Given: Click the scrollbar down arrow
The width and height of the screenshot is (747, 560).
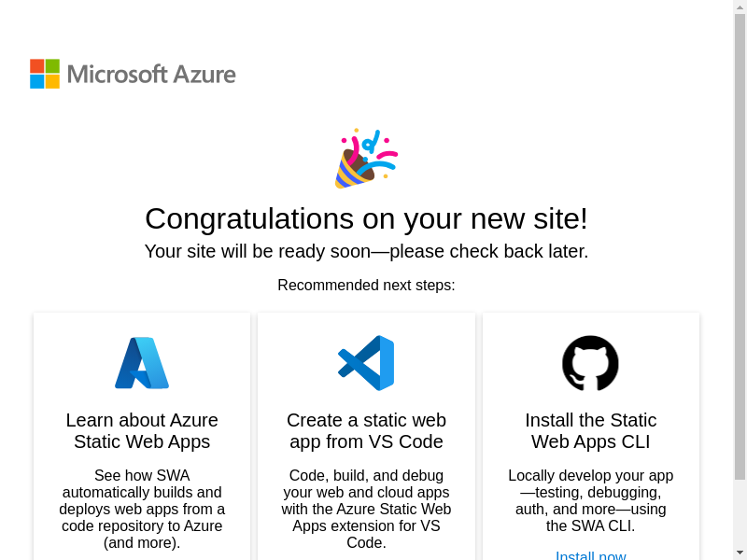Looking at the screenshot, I should (x=740, y=553).
